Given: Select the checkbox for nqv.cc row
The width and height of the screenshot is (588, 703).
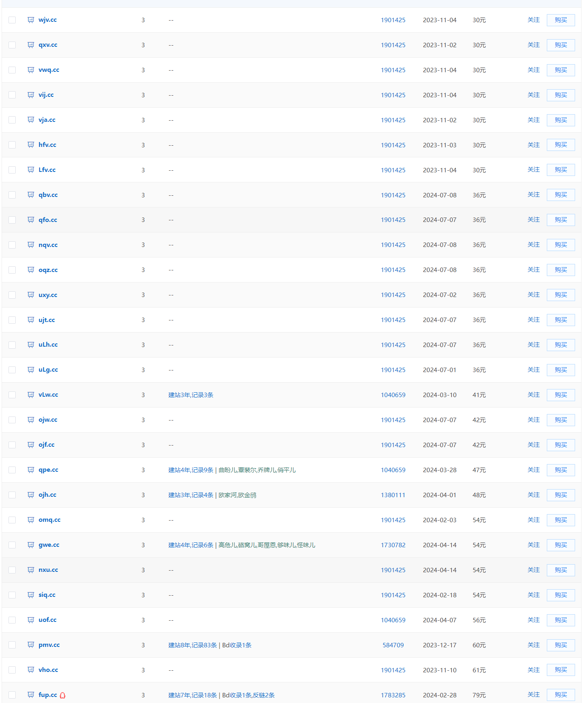Looking at the screenshot, I should click(12, 245).
